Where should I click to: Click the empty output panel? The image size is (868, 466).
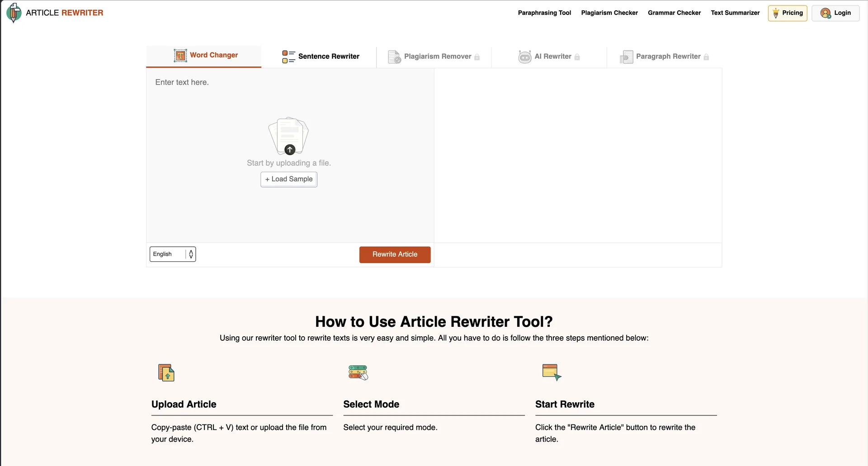tap(578, 156)
